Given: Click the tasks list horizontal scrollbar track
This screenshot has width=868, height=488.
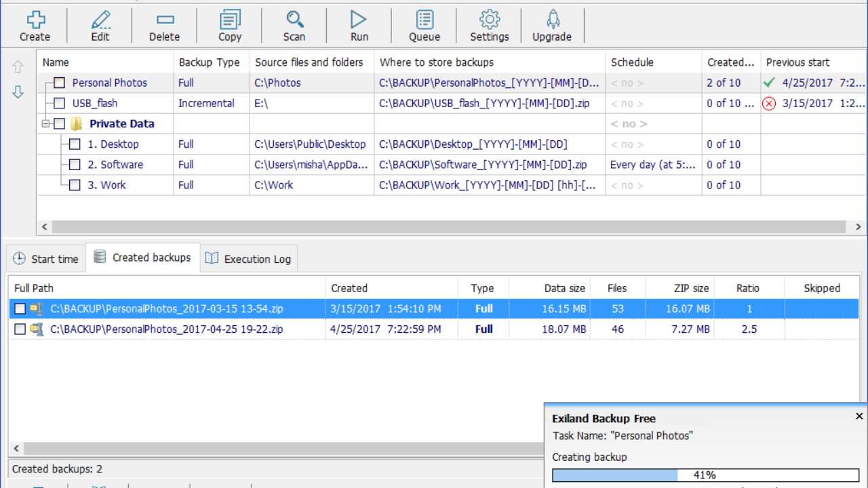Looking at the screenshot, I should 449,226.
